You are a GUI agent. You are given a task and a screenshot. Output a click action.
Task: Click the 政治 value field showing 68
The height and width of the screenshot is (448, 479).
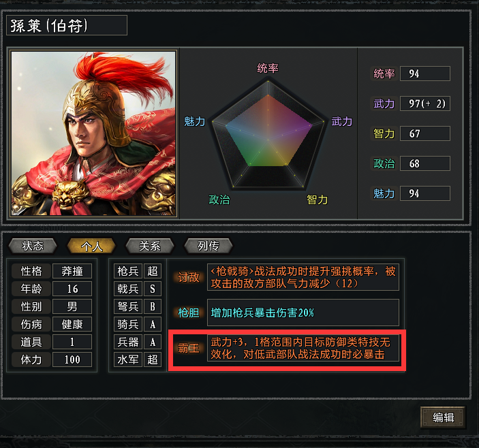(x=425, y=163)
